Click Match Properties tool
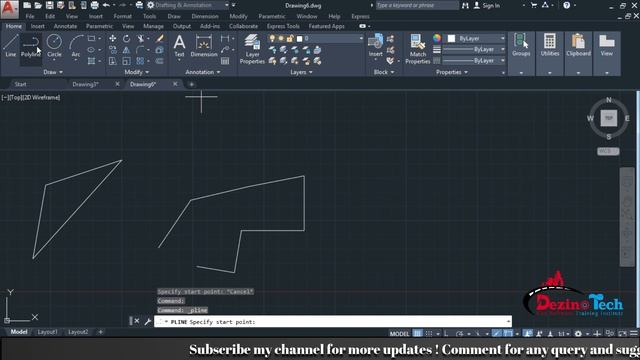Image resolution: width=640 pixels, height=360 pixels. tap(418, 49)
